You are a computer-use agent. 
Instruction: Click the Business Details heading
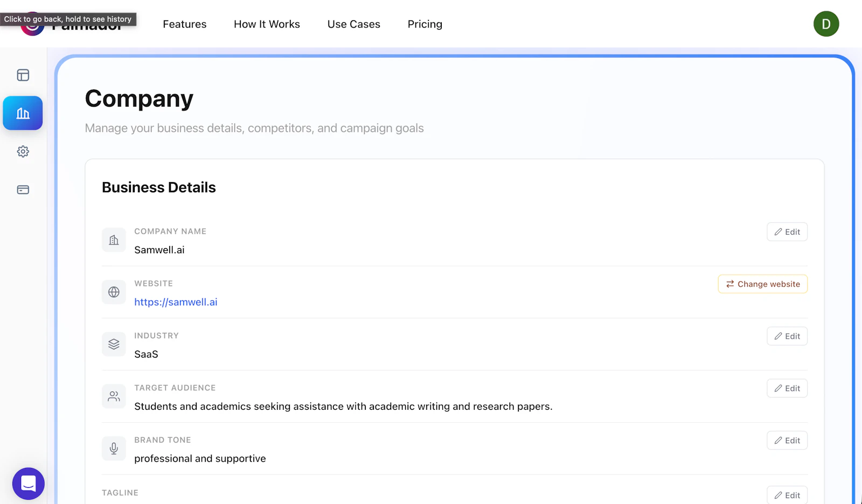coord(159,187)
